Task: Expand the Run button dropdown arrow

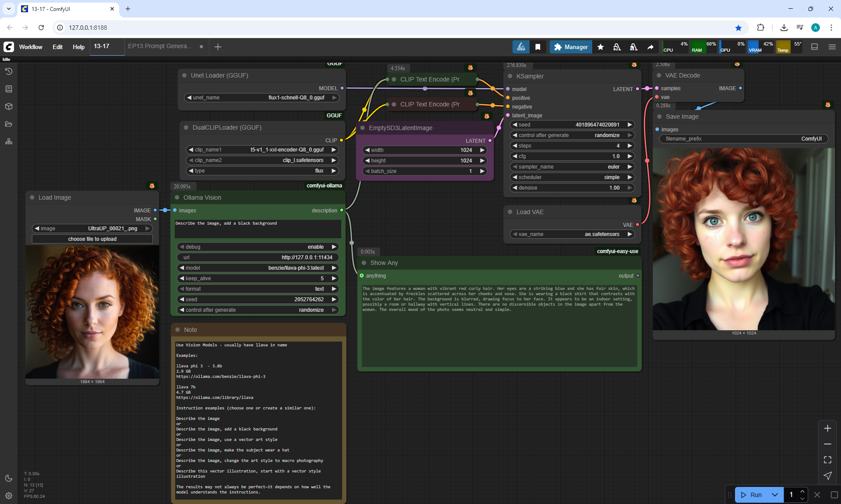Action: pos(775,495)
